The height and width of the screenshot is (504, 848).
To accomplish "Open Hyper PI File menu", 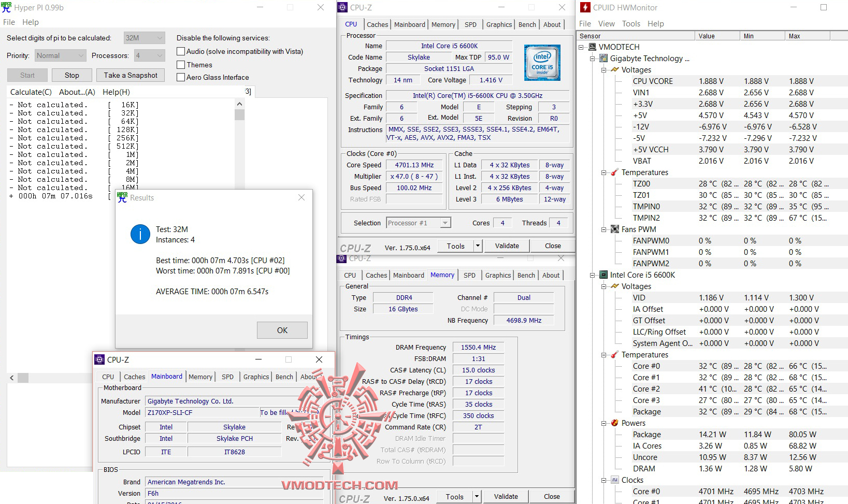I will [9, 22].
